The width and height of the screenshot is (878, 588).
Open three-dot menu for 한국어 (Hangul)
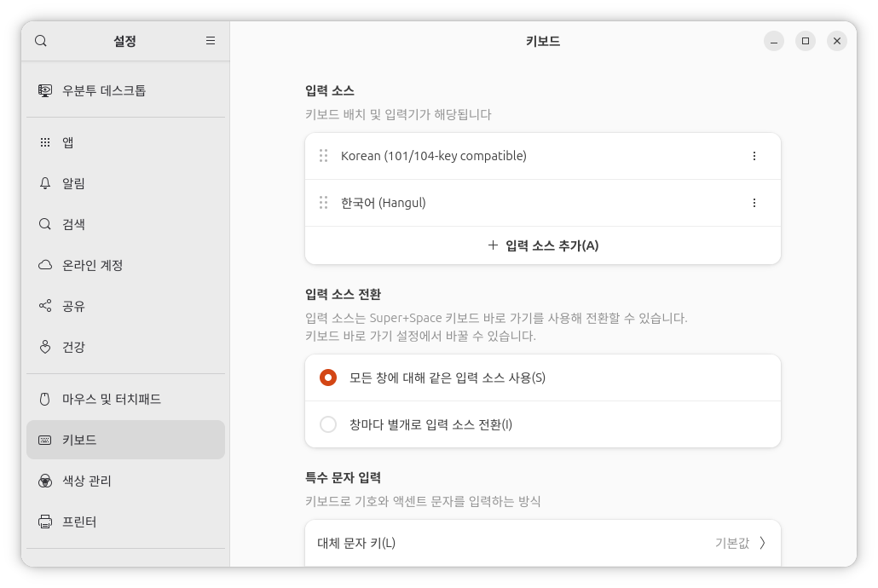pyautogui.click(x=754, y=203)
